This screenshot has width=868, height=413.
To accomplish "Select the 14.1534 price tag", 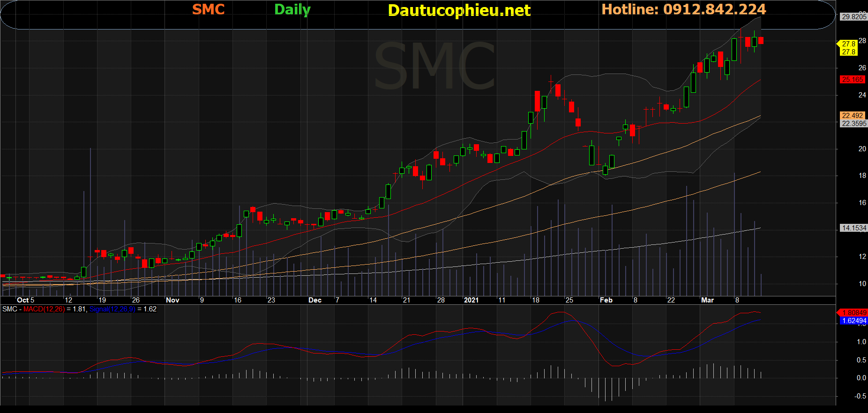I will pos(853,228).
